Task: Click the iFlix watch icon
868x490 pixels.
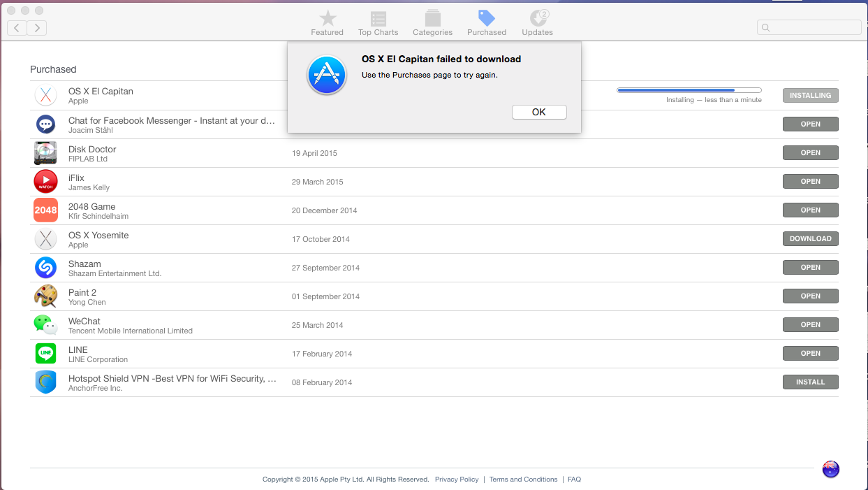Action: click(x=45, y=181)
